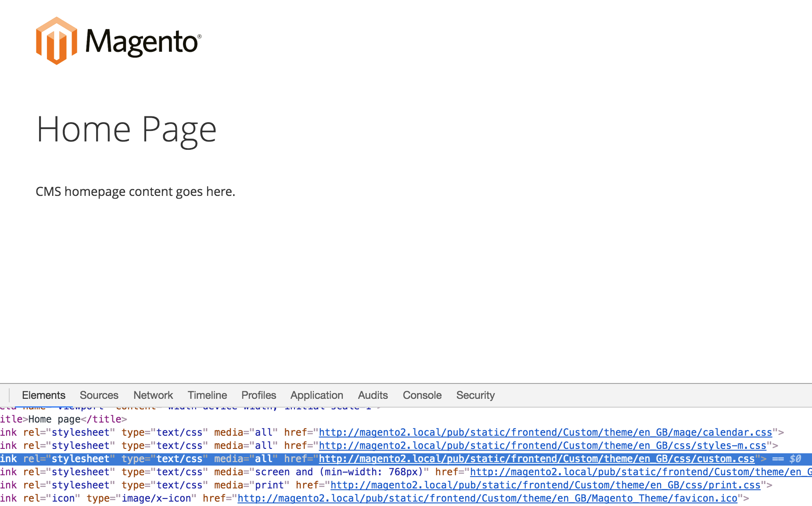Click the CMS homepage content paragraph
812x506 pixels.
pyautogui.click(x=135, y=192)
